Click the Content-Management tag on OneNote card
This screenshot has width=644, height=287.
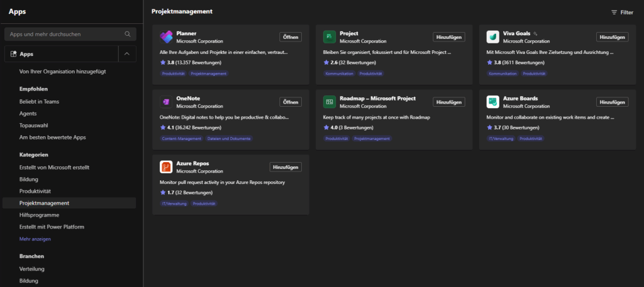point(182,139)
